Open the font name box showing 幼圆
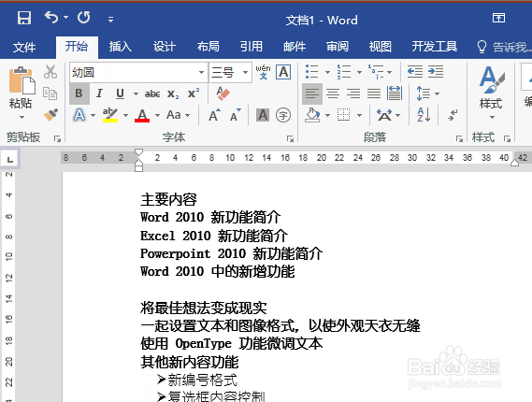 (x=138, y=72)
